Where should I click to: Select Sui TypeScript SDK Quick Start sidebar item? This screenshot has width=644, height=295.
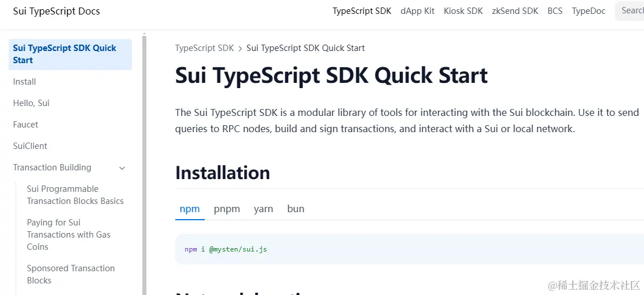tap(70, 54)
